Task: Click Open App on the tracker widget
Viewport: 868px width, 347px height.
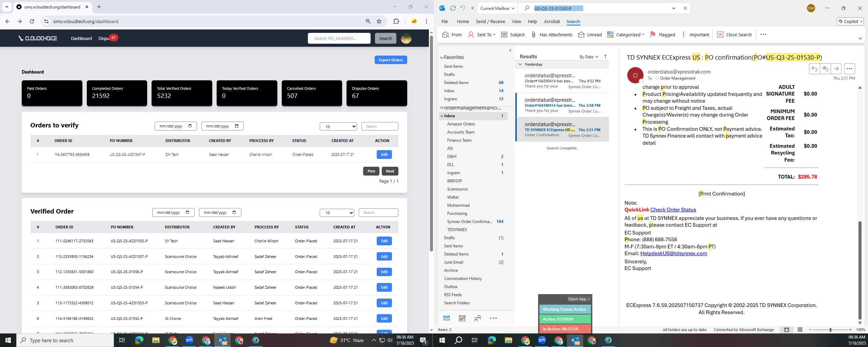Action: tap(579, 299)
